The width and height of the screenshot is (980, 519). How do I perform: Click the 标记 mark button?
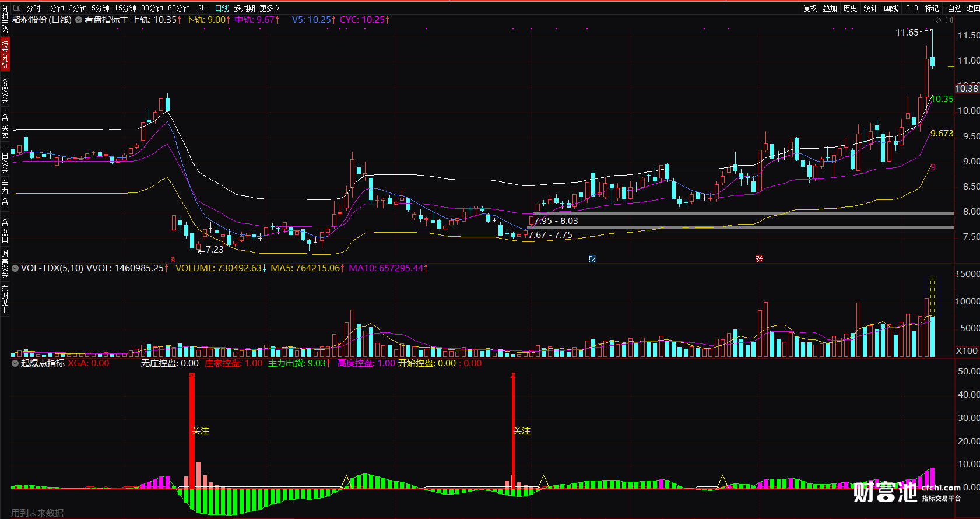[932, 8]
